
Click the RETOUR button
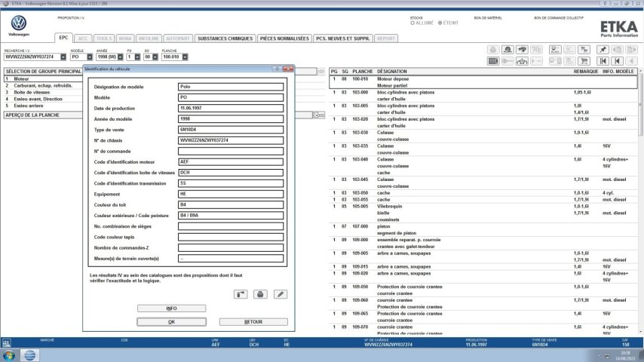coord(253,322)
